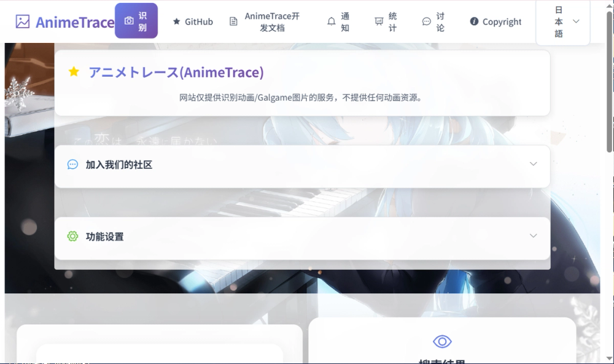Open discussions via the 讨论 speech bubble icon
This screenshot has width=614, height=364.
point(426,20)
